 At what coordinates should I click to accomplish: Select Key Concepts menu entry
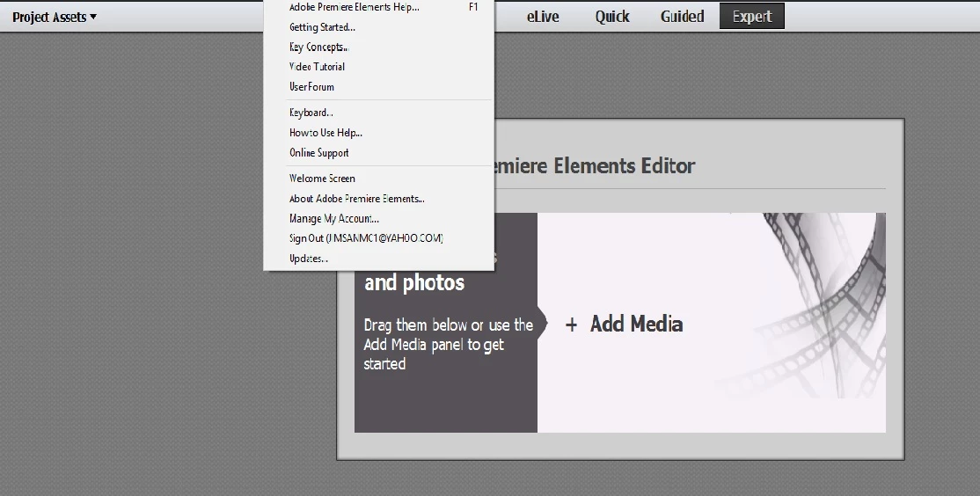click(x=379, y=47)
